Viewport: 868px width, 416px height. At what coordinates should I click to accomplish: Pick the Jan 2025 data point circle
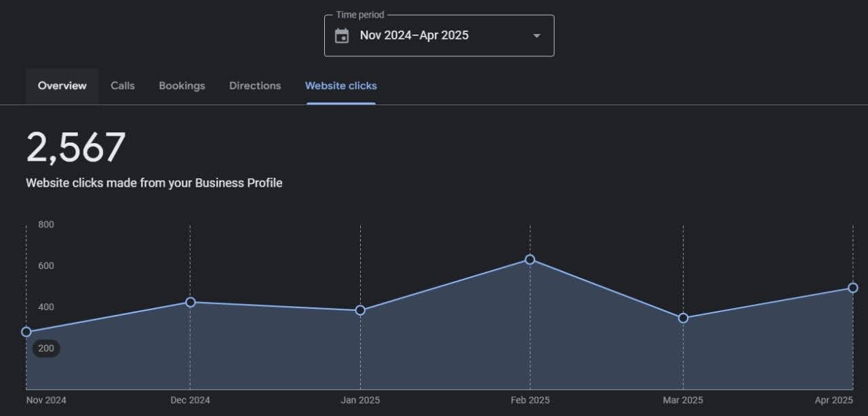[360, 310]
